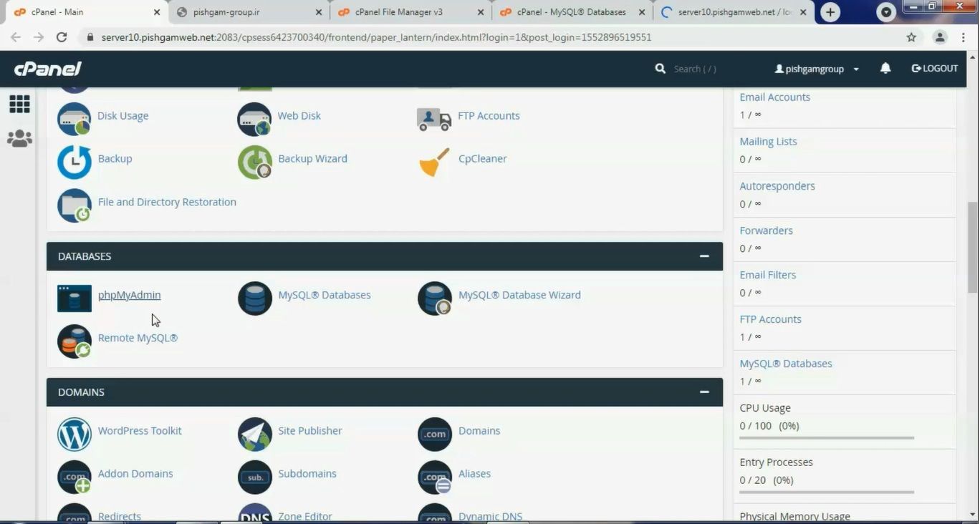
Task: Open the pishgamgroup user dropdown
Action: point(817,69)
